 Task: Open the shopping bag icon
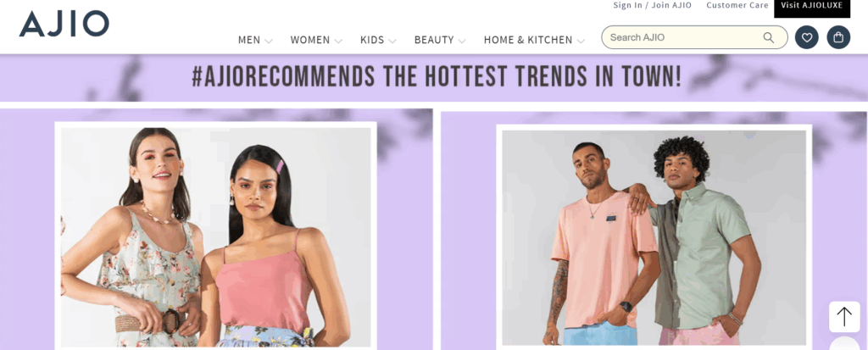(838, 37)
